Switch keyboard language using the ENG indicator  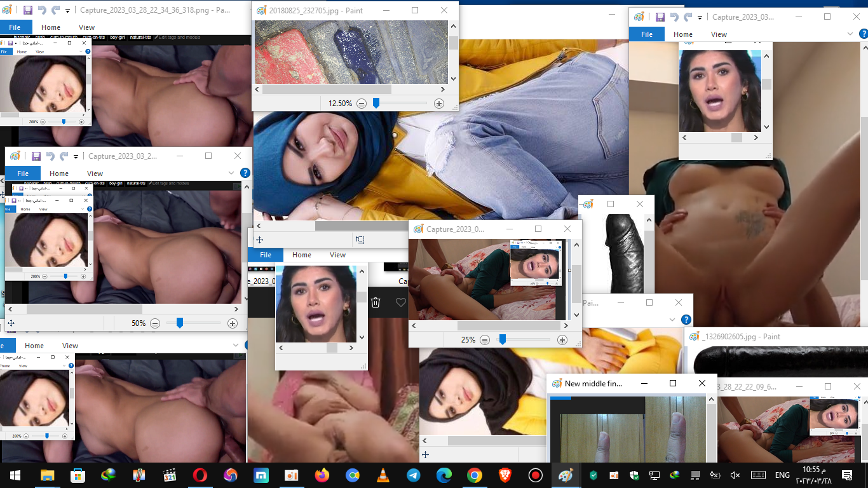[782, 475]
